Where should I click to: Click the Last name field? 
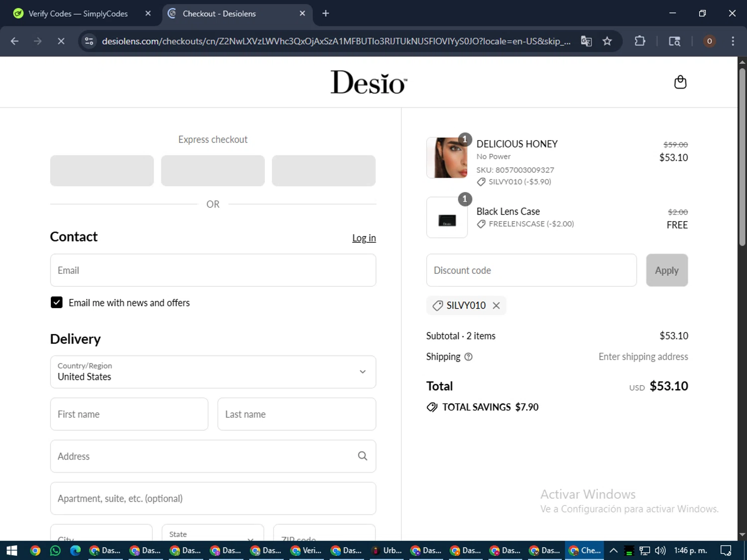point(297,414)
